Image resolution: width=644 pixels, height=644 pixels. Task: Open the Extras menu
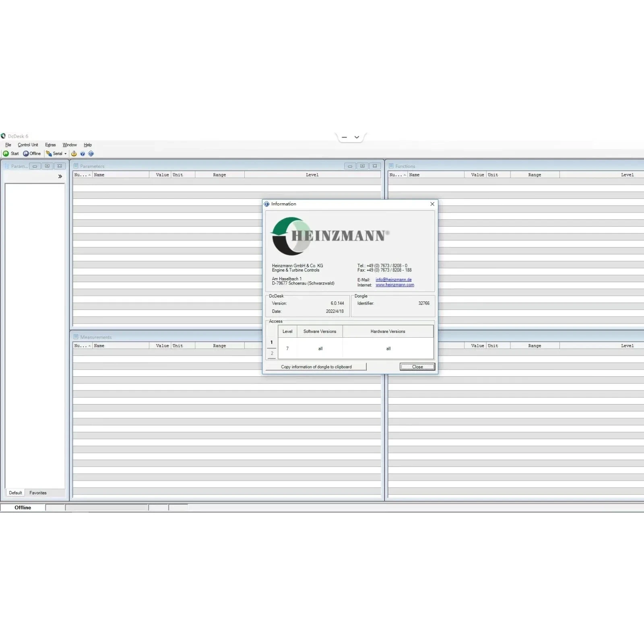pyautogui.click(x=50, y=145)
